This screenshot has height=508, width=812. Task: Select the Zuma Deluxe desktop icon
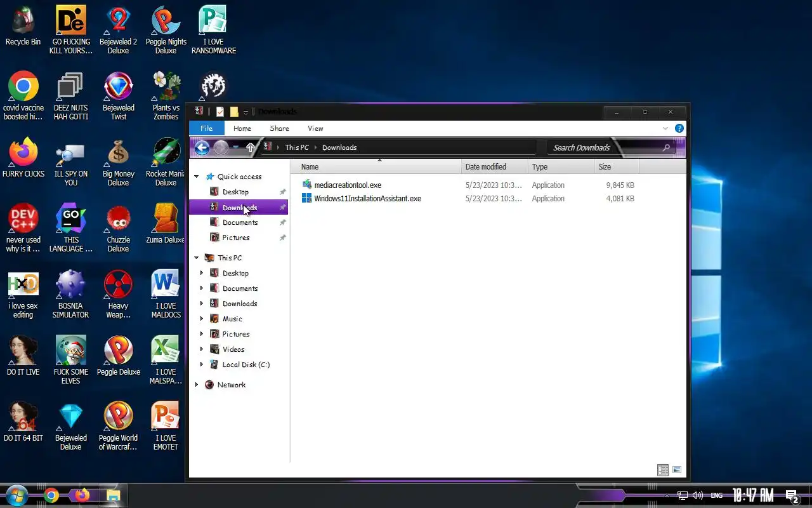(166, 225)
